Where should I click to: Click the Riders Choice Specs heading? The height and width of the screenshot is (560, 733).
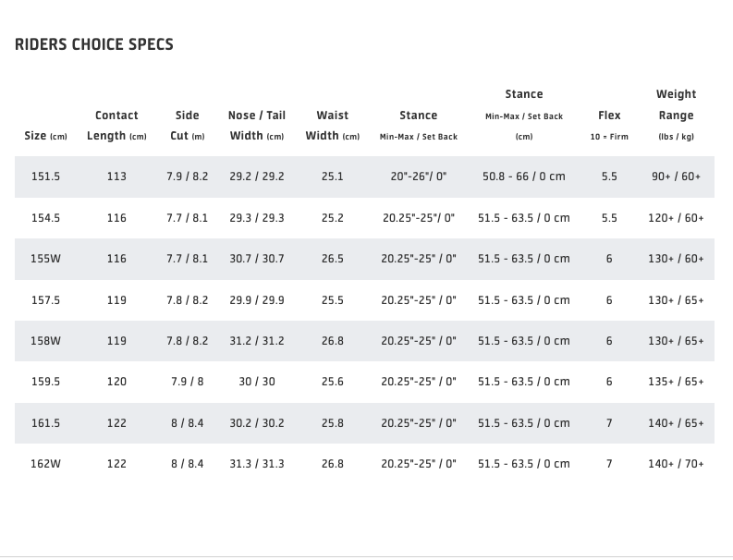[x=93, y=44]
